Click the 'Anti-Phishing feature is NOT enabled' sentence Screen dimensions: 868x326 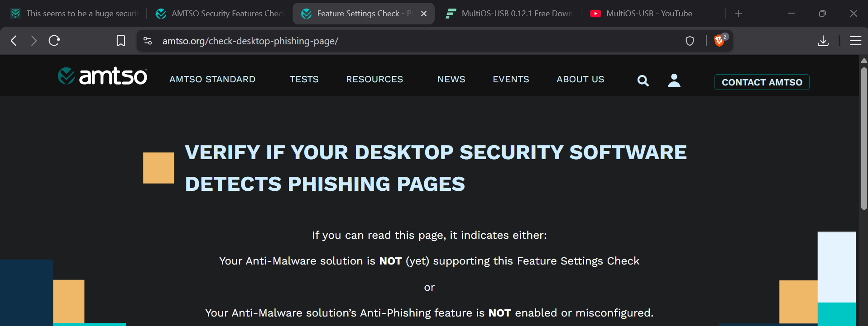point(429,313)
